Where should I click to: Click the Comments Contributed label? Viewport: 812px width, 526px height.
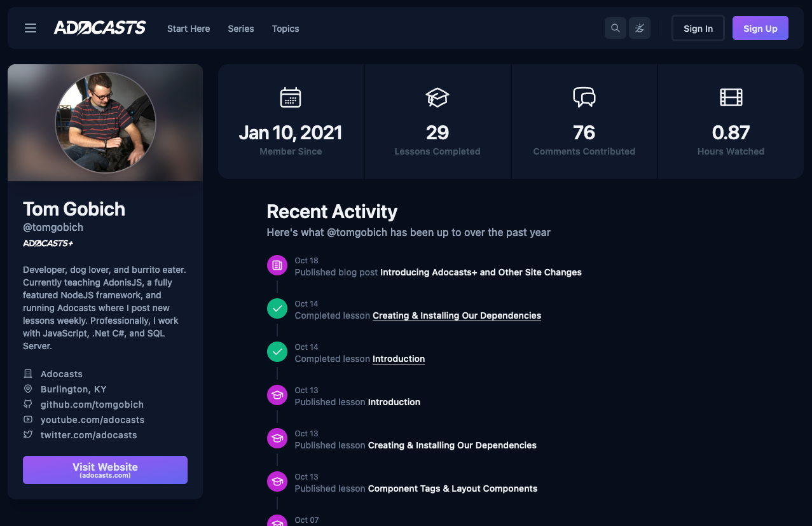[x=584, y=151]
